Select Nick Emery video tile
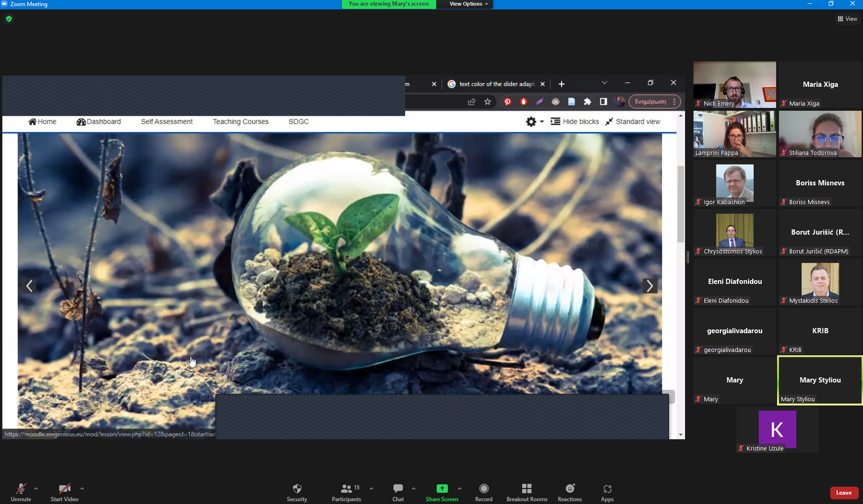863x504 pixels. 734,84
